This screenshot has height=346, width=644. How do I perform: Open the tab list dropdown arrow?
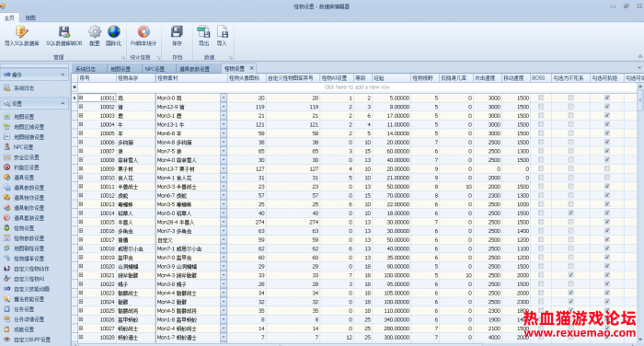tap(639, 68)
